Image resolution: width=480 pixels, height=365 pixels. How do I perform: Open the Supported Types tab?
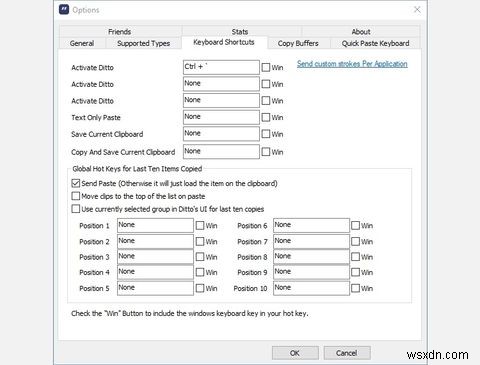pos(143,43)
